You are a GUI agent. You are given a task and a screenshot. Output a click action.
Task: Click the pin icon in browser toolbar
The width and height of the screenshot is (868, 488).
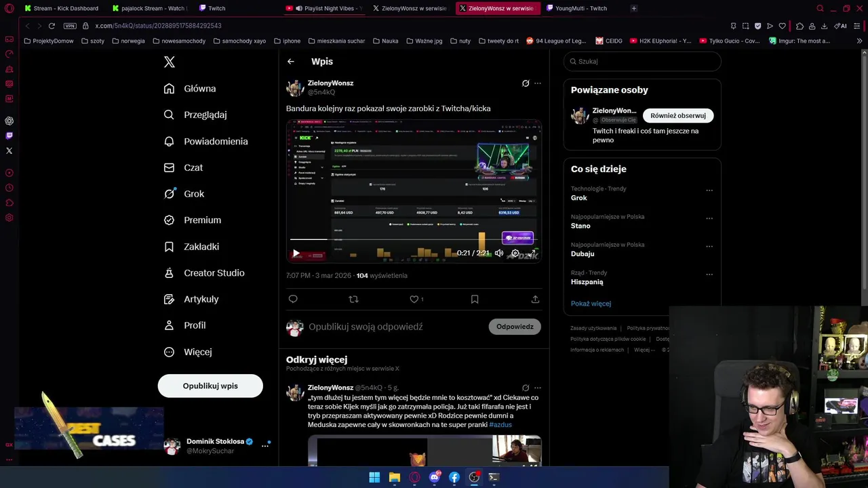pyautogui.click(x=733, y=26)
